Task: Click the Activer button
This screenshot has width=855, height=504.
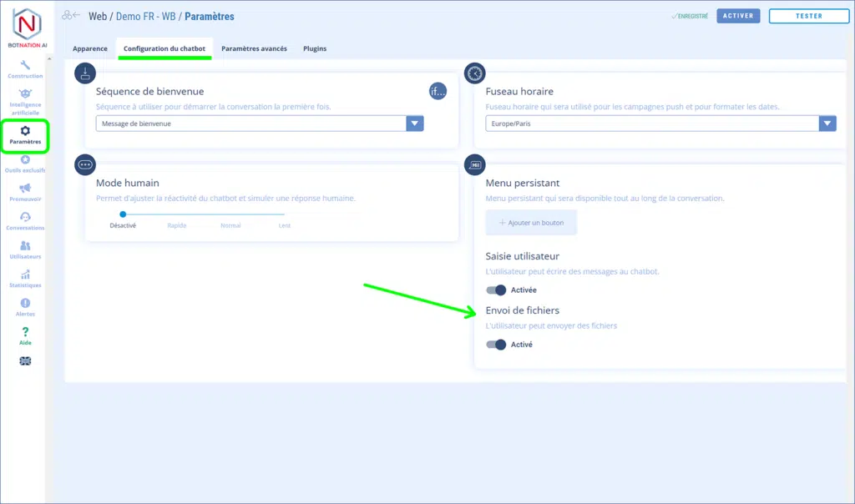Action: 738,16
